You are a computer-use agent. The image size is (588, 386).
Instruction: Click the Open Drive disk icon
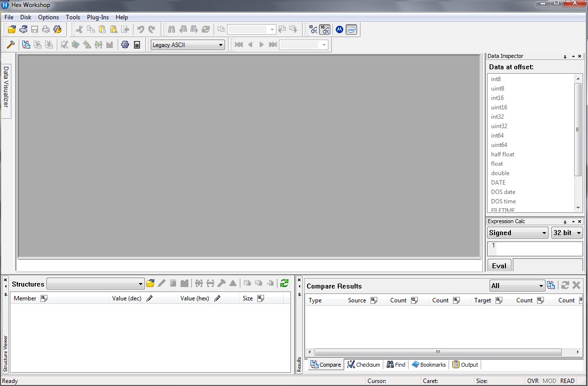pyautogui.click(x=23, y=30)
